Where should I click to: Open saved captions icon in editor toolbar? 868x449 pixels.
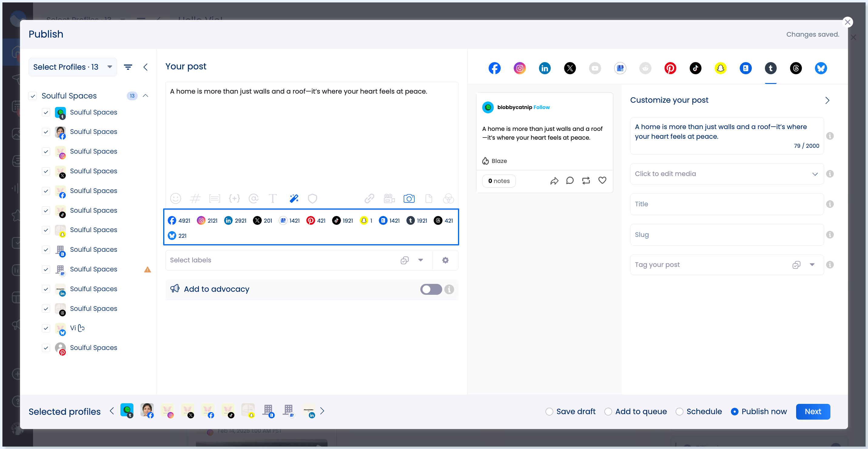click(x=215, y=198)
